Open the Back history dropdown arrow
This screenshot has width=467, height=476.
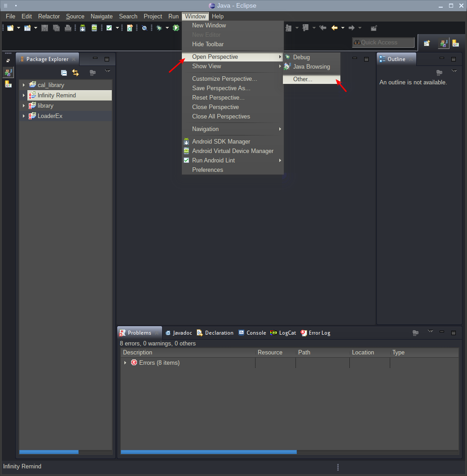[x=343, y=28]
